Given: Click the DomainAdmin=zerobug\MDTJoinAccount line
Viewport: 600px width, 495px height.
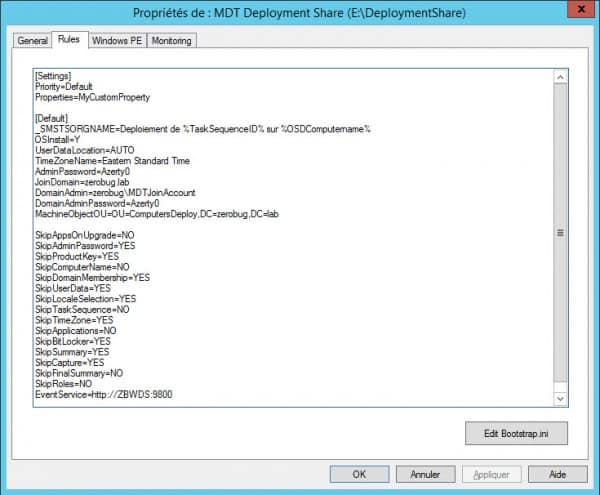Looking at the screenshot, I should point(115,192).
